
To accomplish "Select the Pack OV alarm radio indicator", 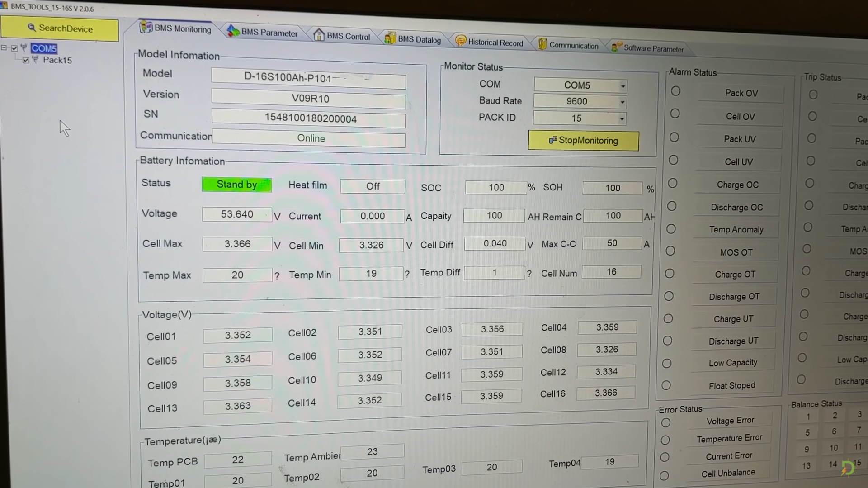I will tap(675, 91).
